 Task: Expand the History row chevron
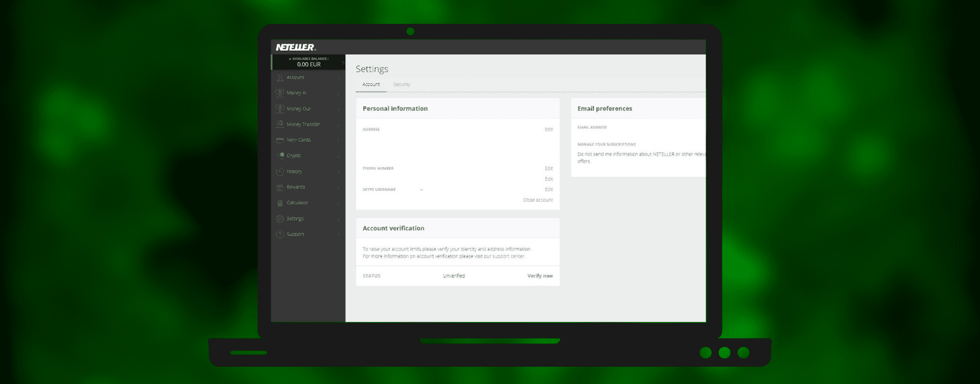click(338, 171)
